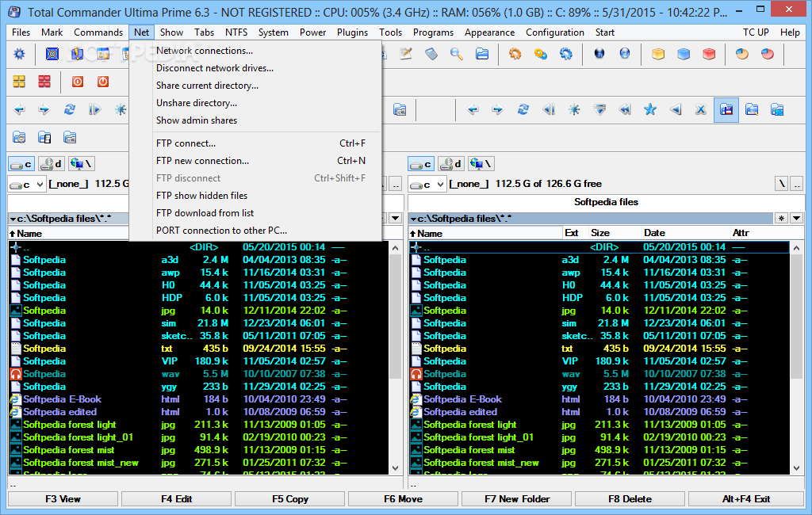Select Softpedia edited html in the right panel
Viewport: 812px width, 515px height.
tap(599, 412)
